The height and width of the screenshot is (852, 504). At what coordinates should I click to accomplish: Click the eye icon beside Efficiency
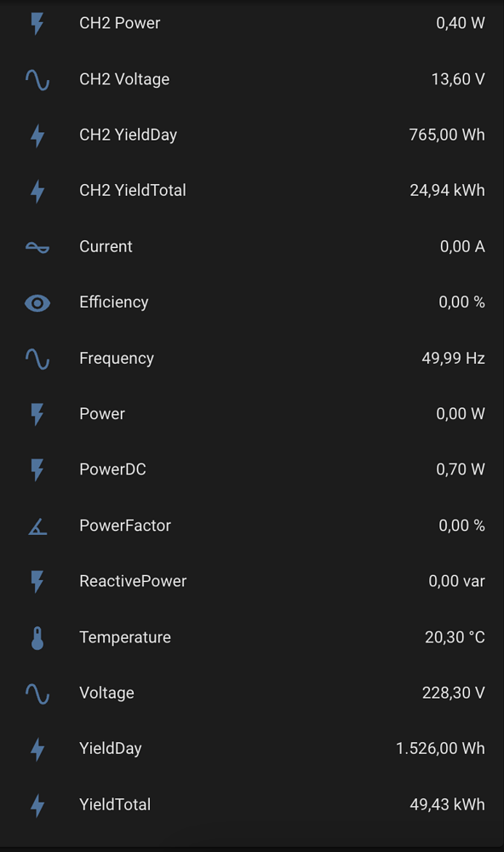point(37,302)
